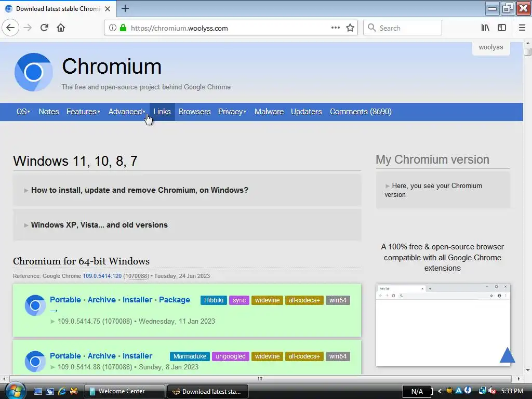The width and height of the screenshot is (532, 399).
Task: Close the Download latest stable Chromium tab
Action: (108, 9)
